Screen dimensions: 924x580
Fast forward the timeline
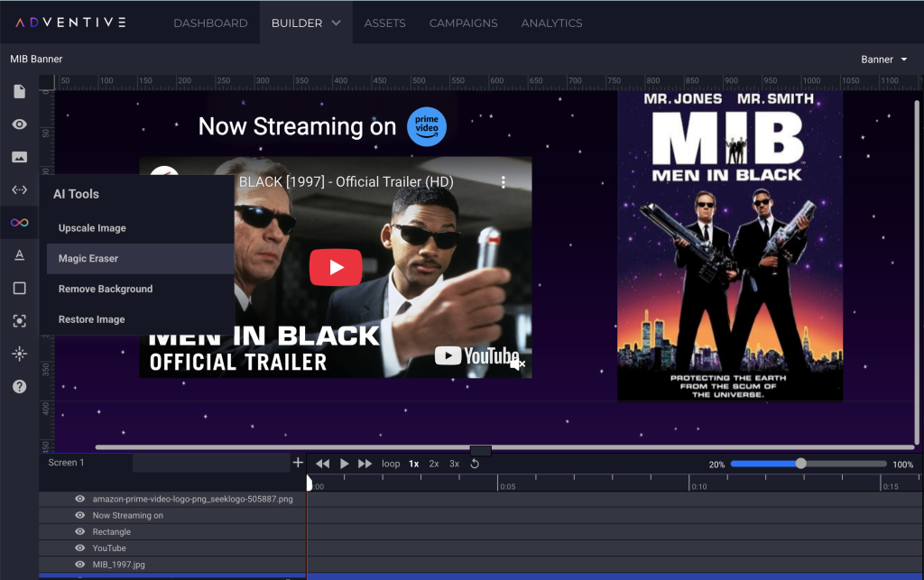pyautogui.click(x=365, y=464)
